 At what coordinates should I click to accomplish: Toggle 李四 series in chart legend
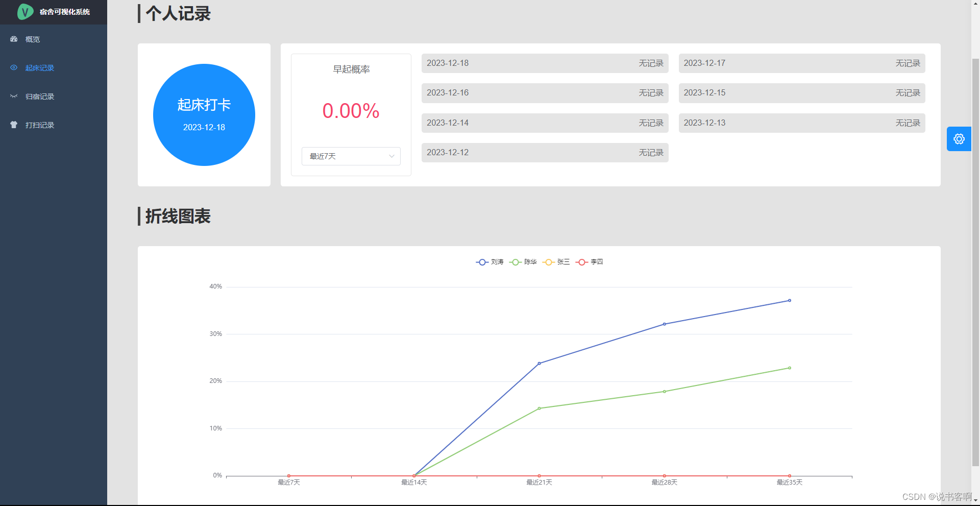pyautogui.click(x=589, y=262)
